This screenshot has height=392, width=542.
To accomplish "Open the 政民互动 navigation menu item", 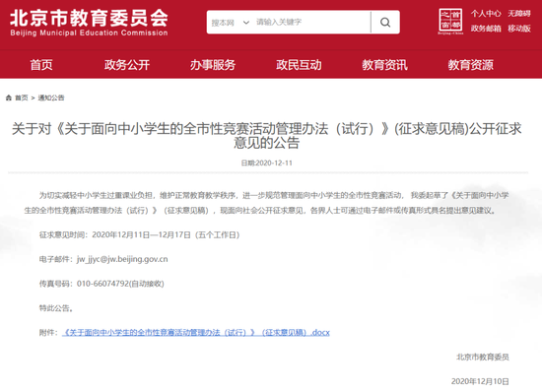I will (x=299, y=65).
